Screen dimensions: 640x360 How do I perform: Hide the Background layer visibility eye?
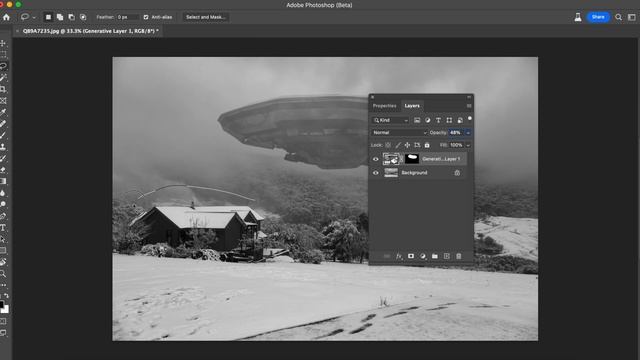(x=376, y=173)
